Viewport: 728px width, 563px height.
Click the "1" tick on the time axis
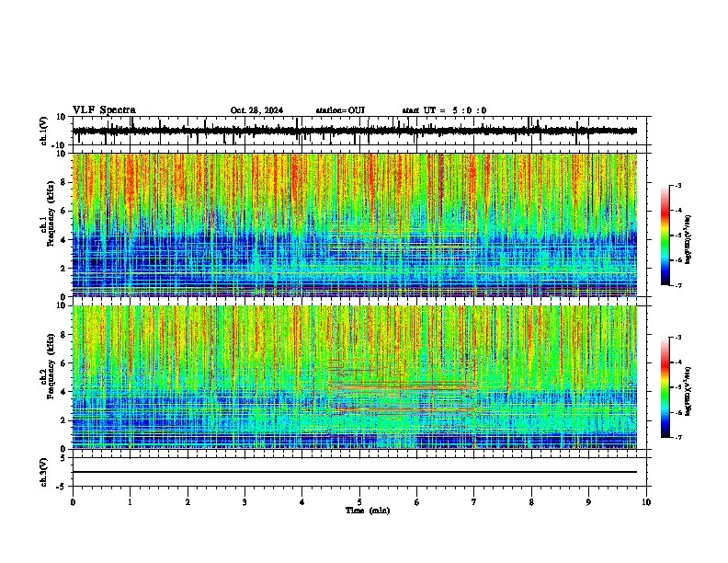130,502
